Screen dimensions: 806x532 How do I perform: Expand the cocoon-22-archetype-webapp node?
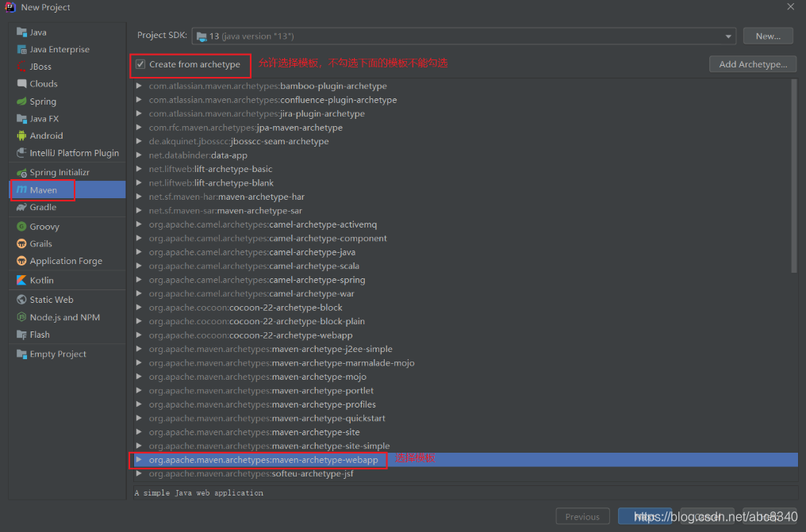pyautogui.click(x=139, y=335)
